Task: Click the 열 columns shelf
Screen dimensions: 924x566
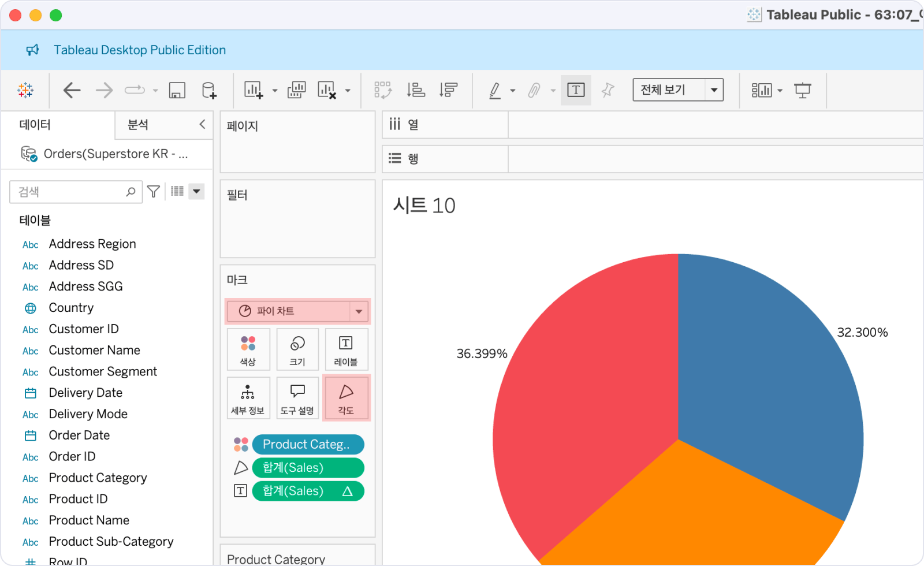Action: (x=653, y=125)
